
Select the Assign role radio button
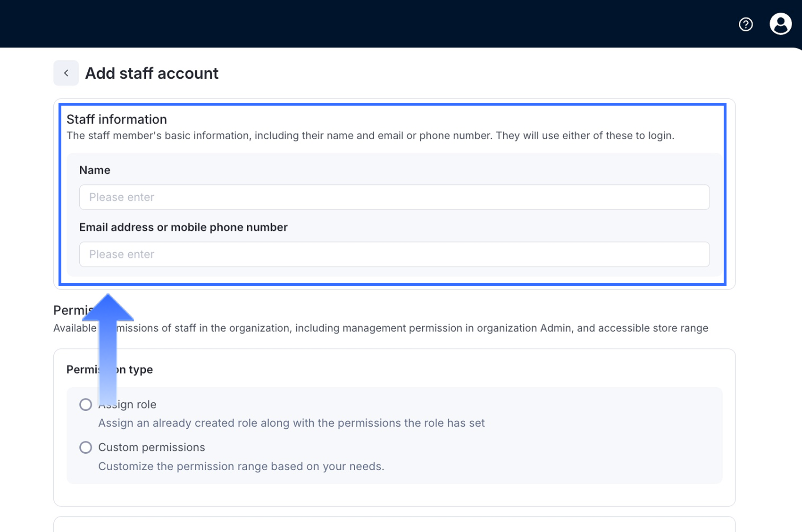tap(85, 405)
